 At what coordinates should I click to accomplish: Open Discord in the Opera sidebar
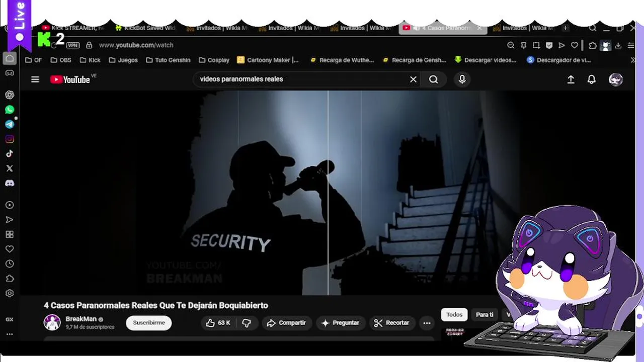[10, 184]
